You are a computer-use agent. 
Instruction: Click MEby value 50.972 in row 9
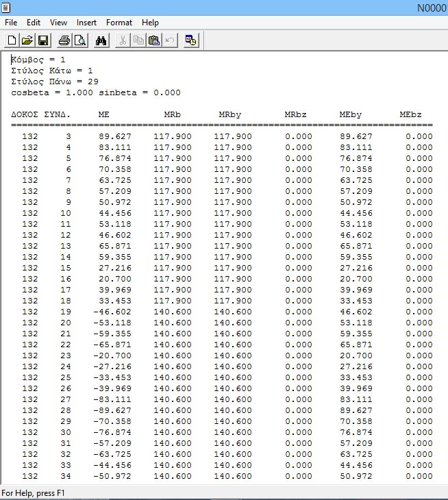356,202
